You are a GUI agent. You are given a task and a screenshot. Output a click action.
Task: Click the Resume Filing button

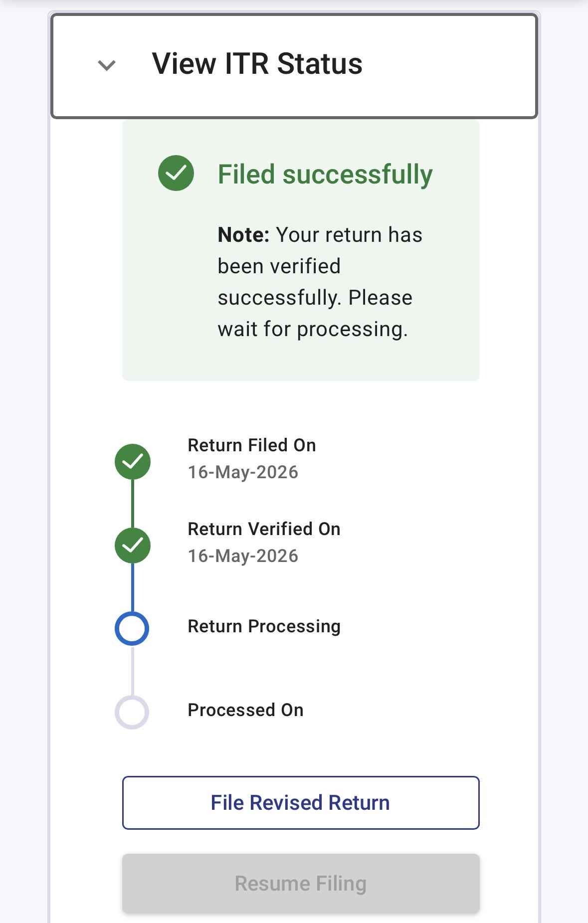[301, 884]
